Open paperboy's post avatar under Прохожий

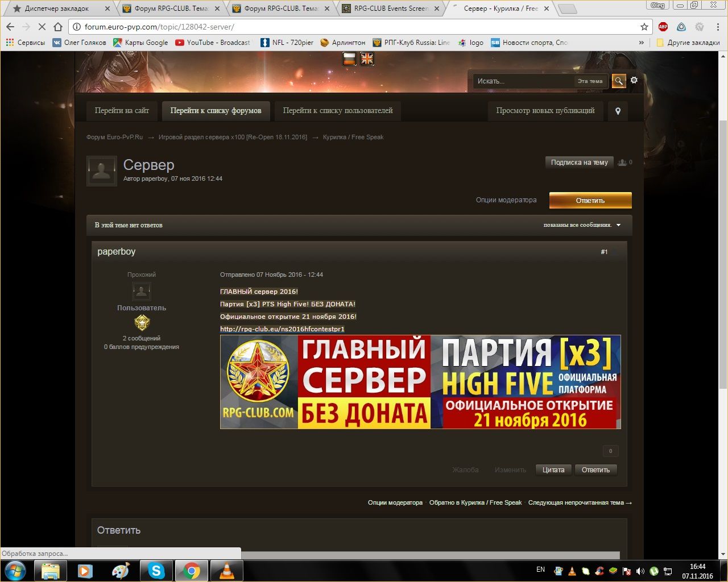[x=142, y=292]
